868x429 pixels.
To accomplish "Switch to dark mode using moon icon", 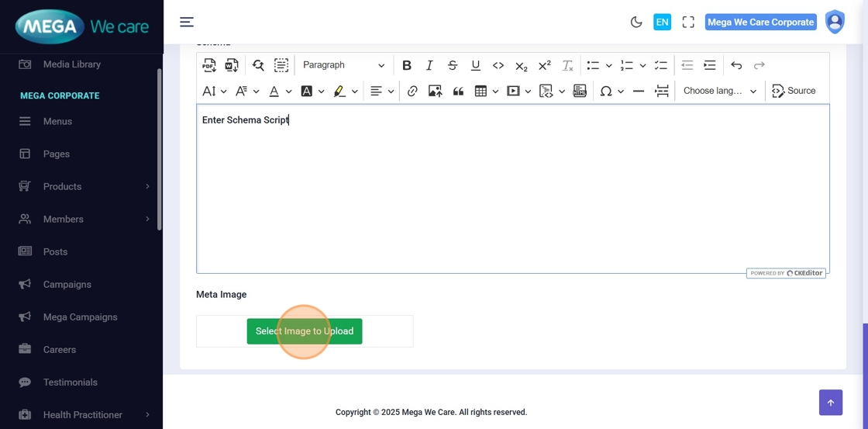I will click(636, 22).
